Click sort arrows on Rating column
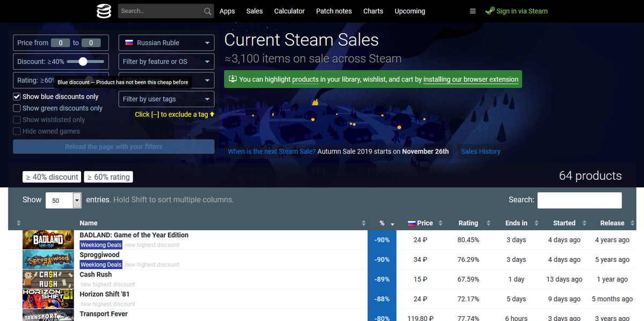 pyautogui.click(x=488, y=223)
